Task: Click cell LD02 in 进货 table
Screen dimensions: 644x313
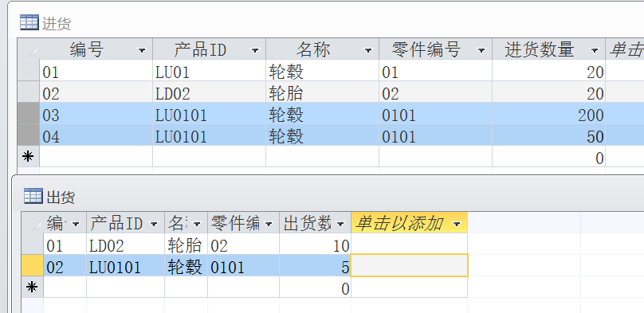Action: point(209,92)
